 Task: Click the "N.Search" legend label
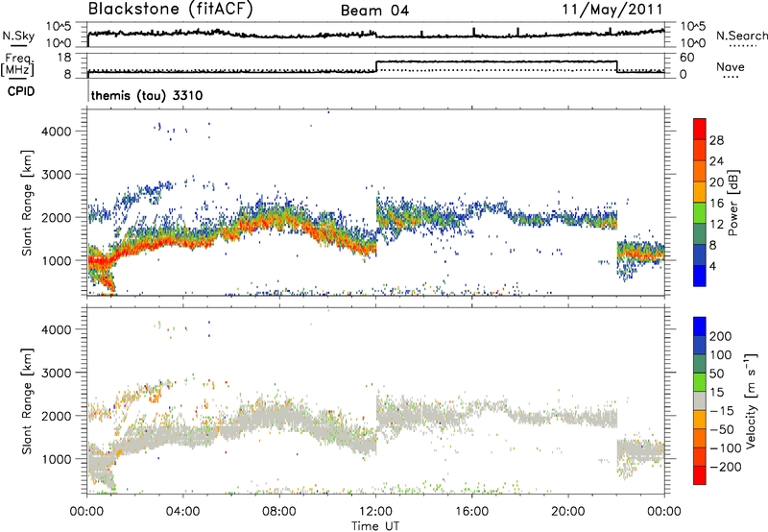click(x=741, y=36)
